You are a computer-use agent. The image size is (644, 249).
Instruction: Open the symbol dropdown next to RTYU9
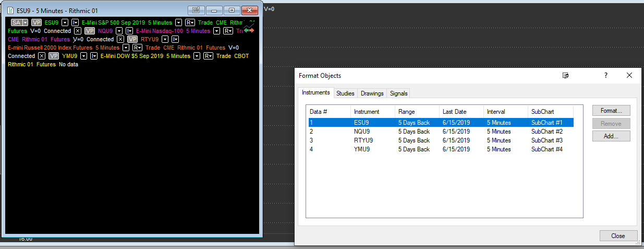(165, 39)
